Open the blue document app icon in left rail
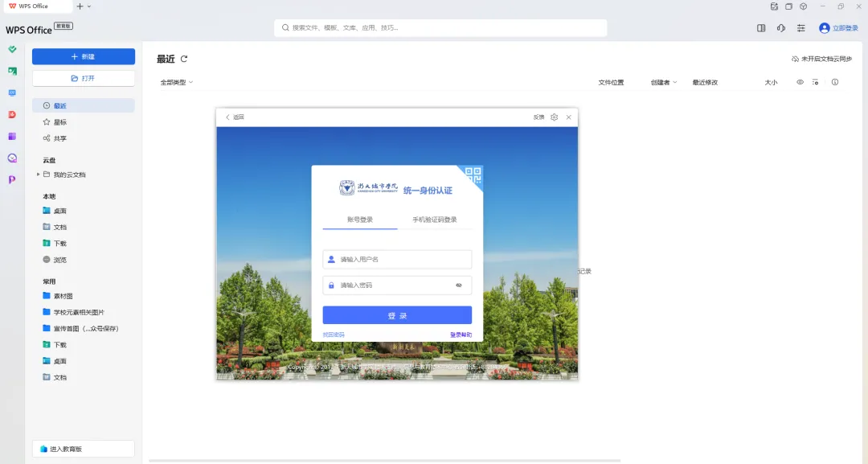This screenshot has width=868, height=464. [x=12, y=92]
